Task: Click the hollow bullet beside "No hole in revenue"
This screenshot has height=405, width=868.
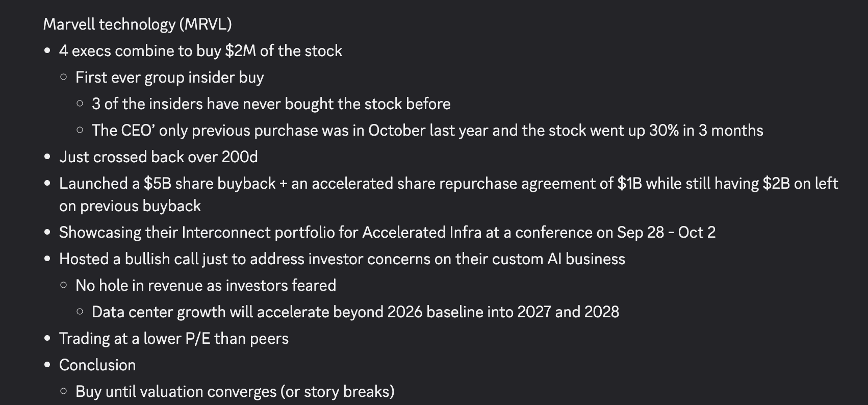Action: point(63,286)
